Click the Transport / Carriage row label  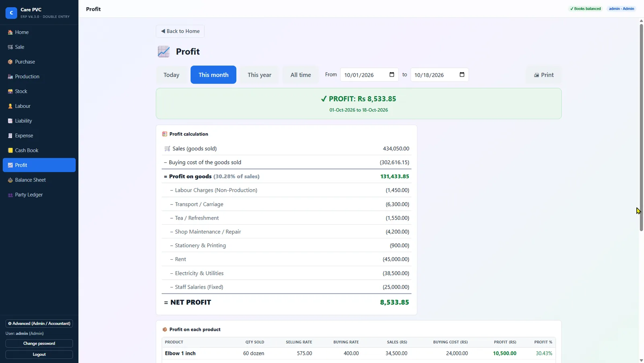pos(199,204)
